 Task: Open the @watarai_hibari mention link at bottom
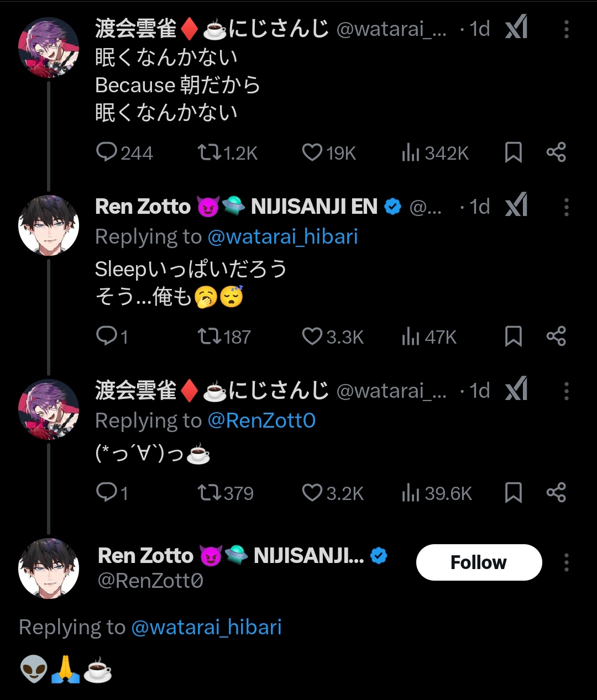tap(206, 627)
